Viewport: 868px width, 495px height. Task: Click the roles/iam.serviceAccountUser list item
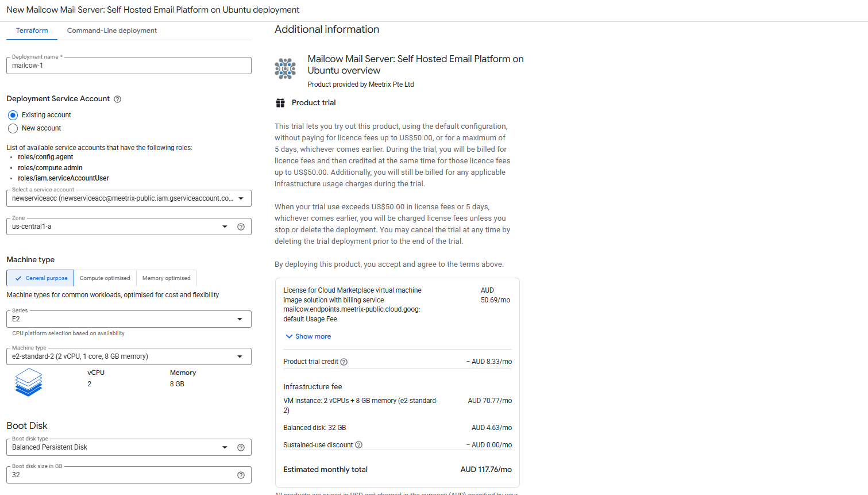[x=63, y=178]
